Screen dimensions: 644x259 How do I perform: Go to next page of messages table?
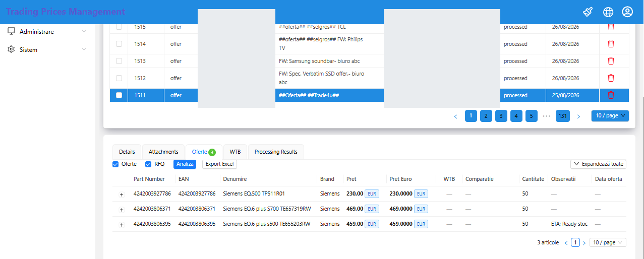coord(578,116)
